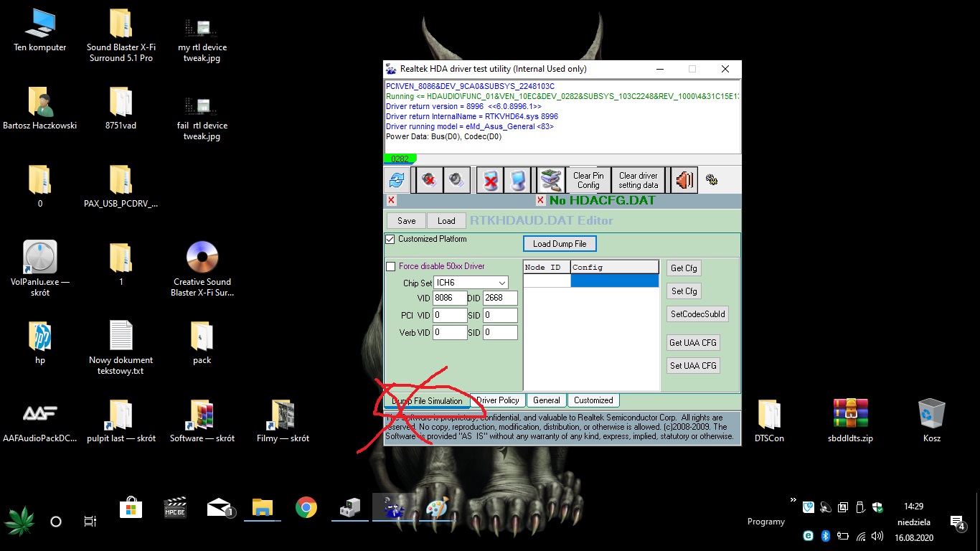The image size is (980, 551).
Task: Click 'Driver running model = eMd_Asus_General' log line
Action: point(469,126)
